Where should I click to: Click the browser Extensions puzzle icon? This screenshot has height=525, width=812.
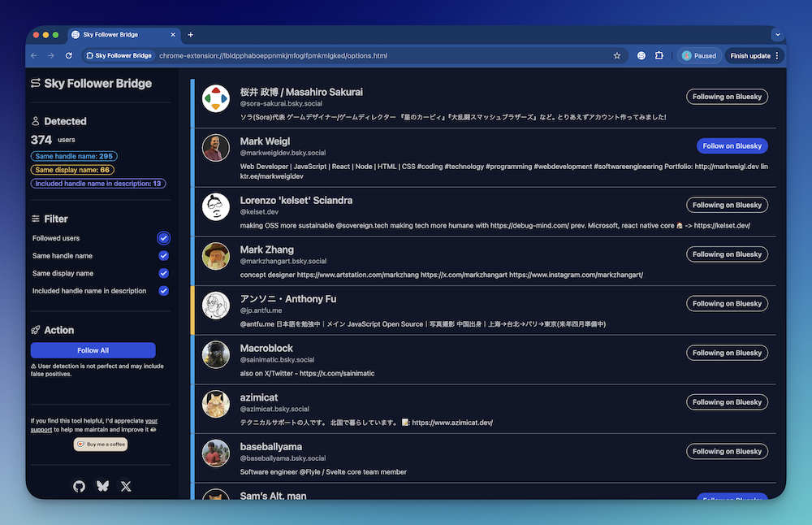(x=659, y=55)
